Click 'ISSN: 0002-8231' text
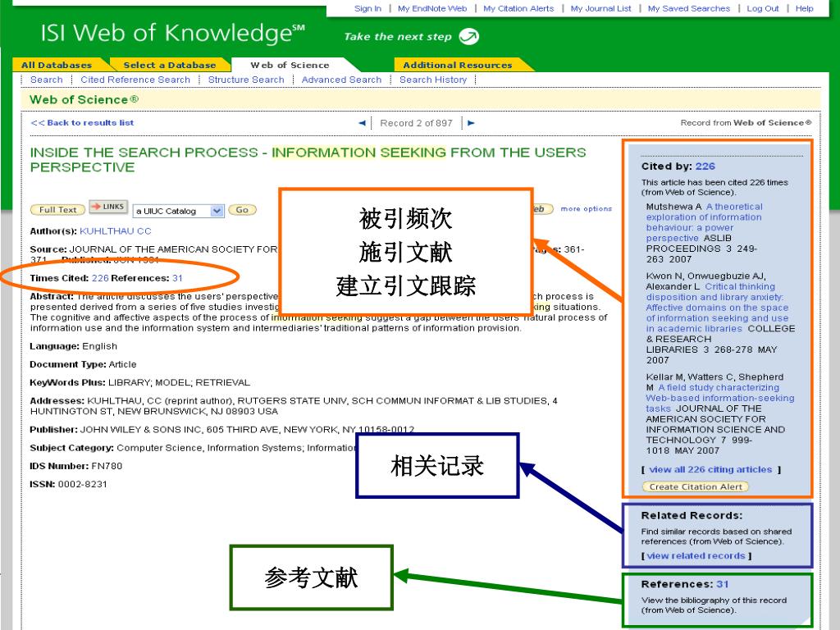This screenshot has width=840, height=630. click(x=69, y=485)
